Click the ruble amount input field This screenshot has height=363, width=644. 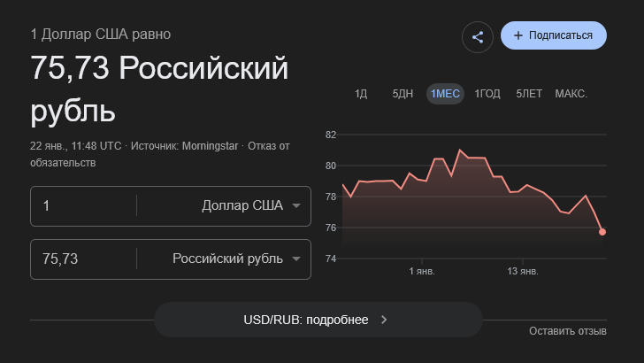pyautogui.click(x=84, y=259)
